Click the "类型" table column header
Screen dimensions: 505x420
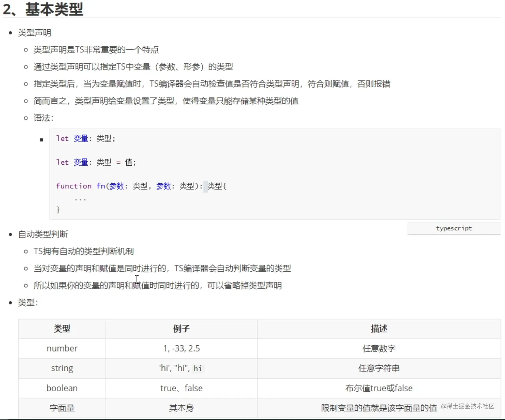[62, 329]
